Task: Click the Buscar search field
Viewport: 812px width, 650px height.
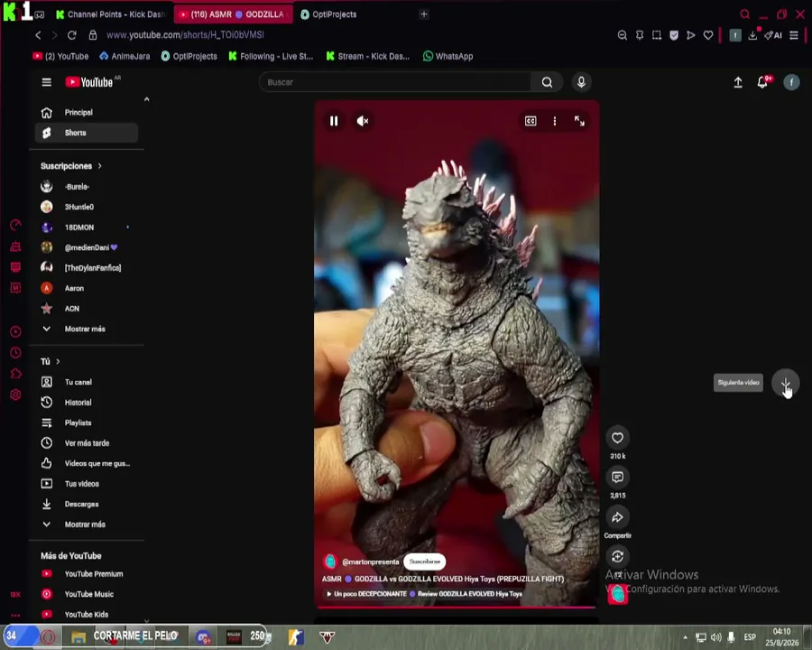Action: (x=394, y=82)
